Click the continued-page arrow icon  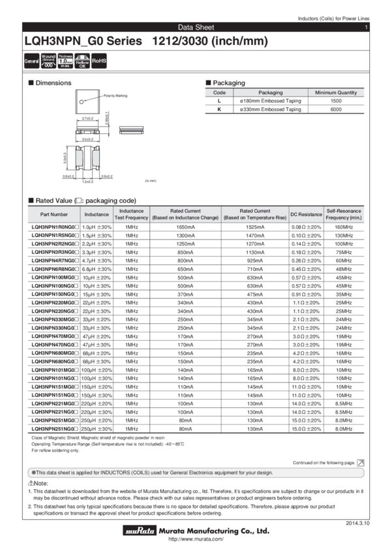click(361, 463)
